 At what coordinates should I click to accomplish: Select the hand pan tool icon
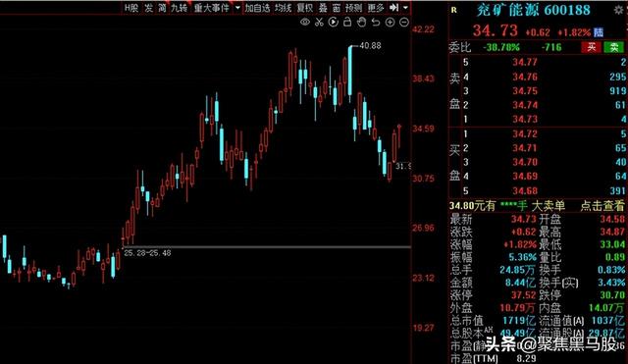tap(362, 23)
